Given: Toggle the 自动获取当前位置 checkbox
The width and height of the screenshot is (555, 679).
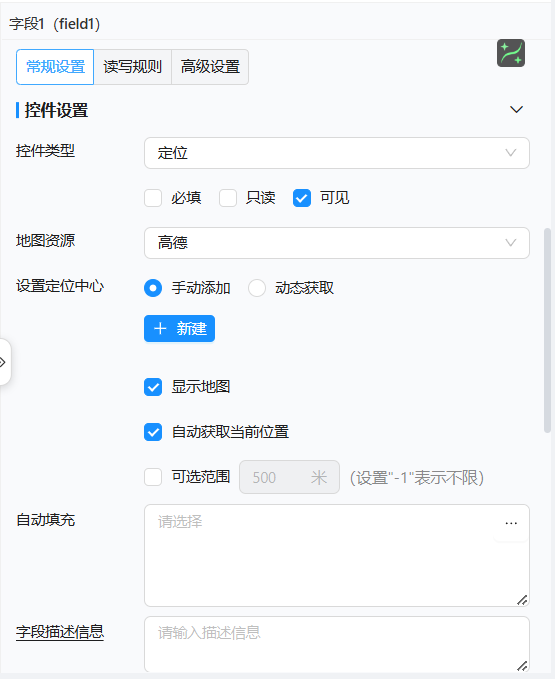Looking at the screenshot, I should (x=153, y=432).
